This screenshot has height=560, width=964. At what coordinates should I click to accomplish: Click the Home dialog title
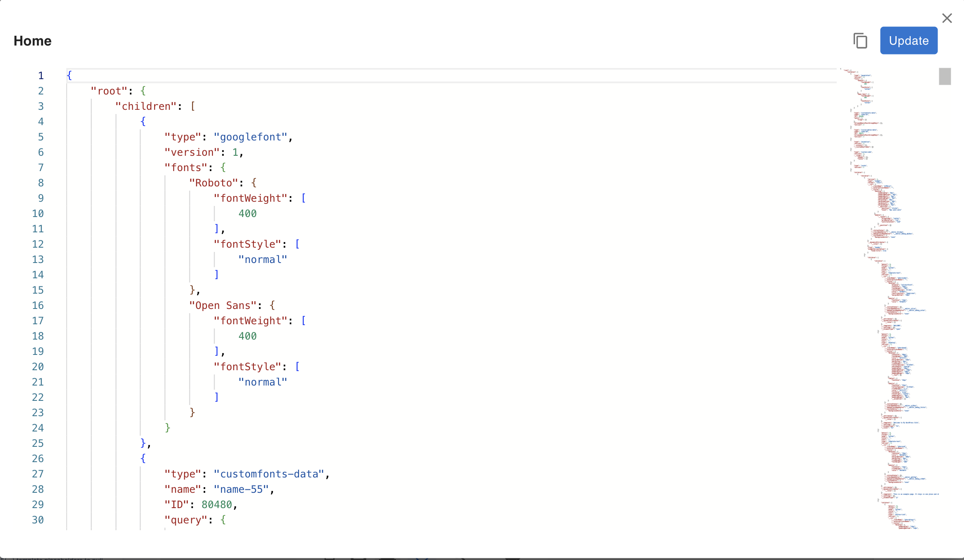pos(32,41)
